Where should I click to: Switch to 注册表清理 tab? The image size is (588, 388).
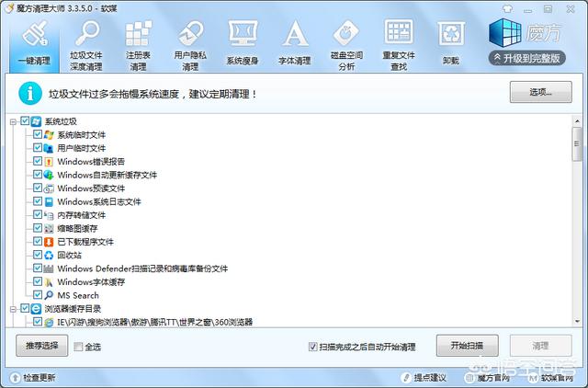tap(138, 45)
